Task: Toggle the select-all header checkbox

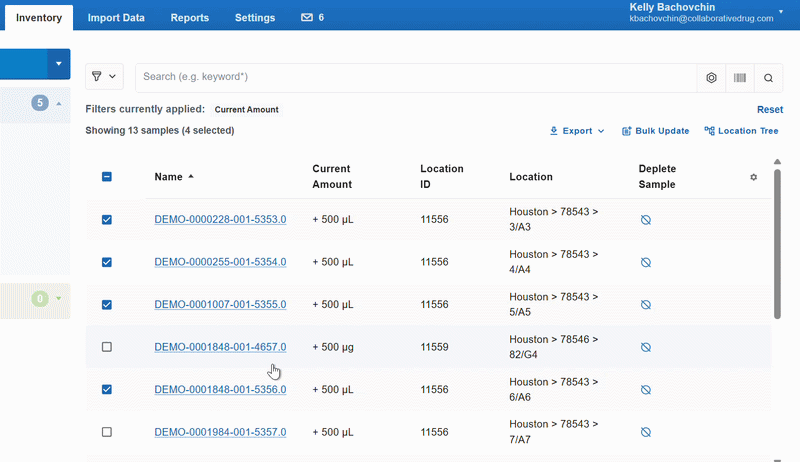Action: [107, 176]
